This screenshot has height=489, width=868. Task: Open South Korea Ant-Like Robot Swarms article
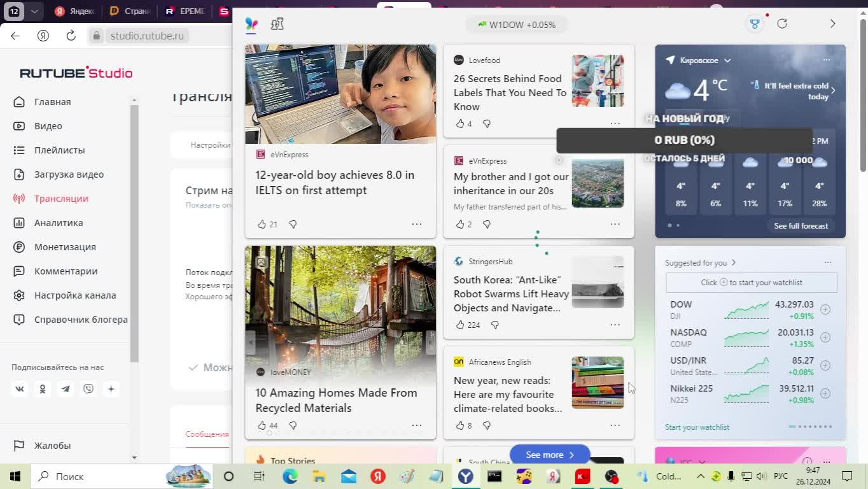[x=511, y=294]
